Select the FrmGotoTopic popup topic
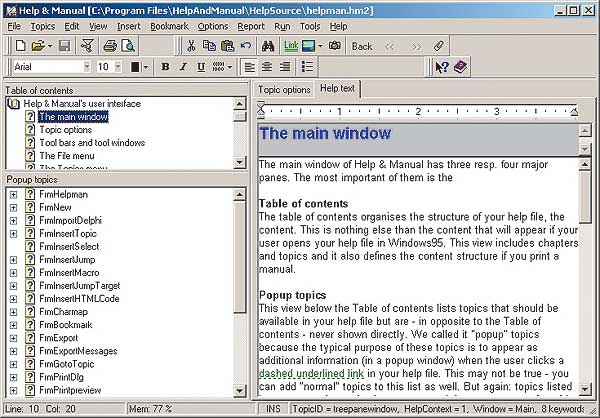This screenshot has width=600, height=418. (67, 364)
